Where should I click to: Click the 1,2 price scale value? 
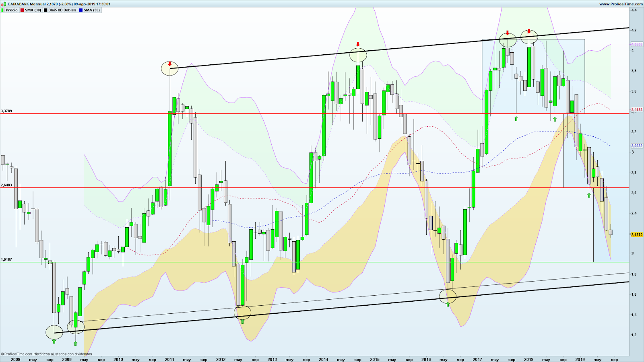tap(634, 335)
